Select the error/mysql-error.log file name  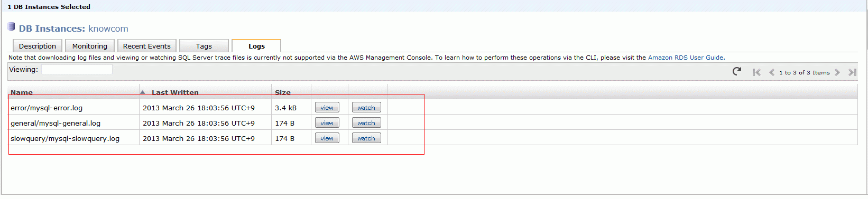[x=47, y=108]
